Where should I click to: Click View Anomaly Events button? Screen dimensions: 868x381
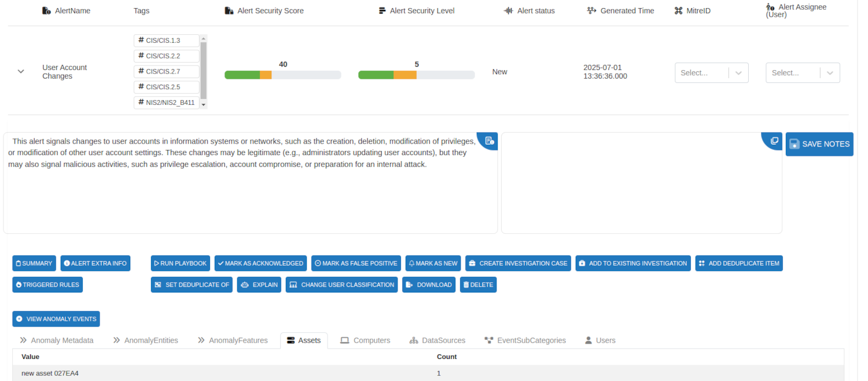tap(56, 319)
